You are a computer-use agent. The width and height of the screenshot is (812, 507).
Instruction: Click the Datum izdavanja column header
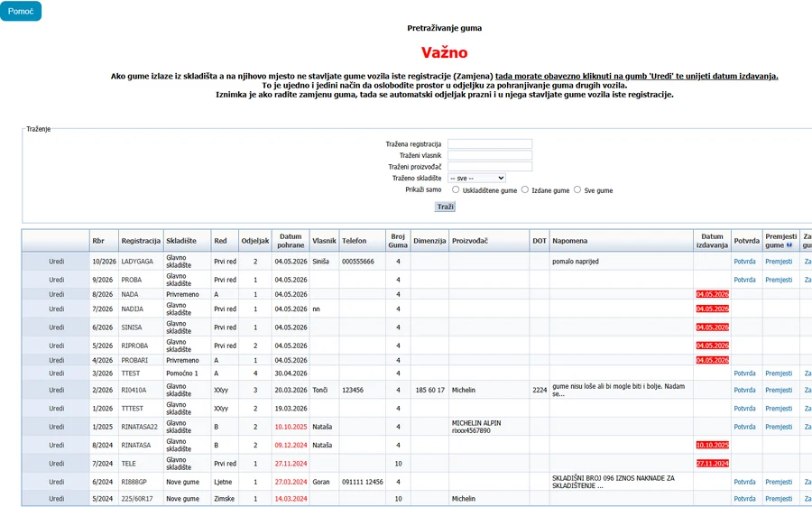click(x=712, y=241)
